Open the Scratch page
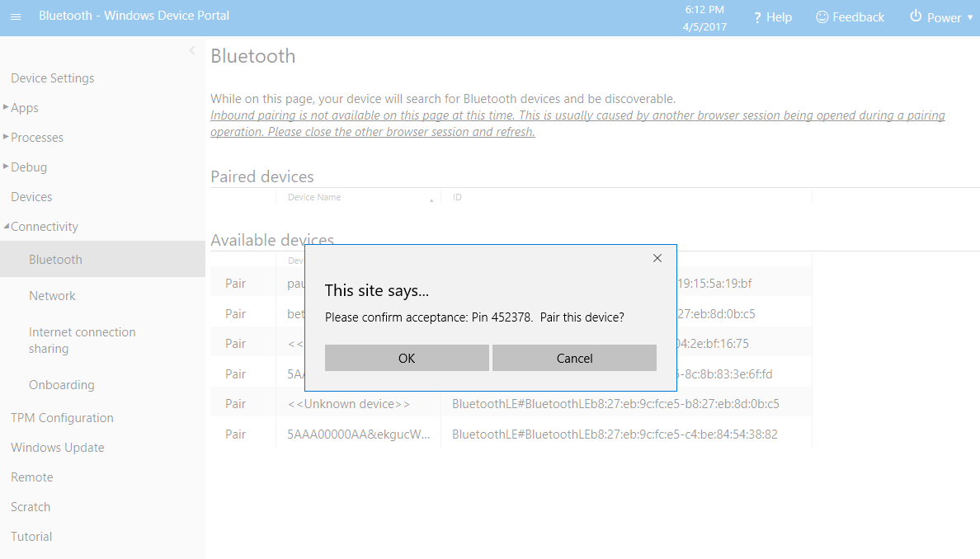Viewport: 980px width, 559px height. coord(31,506)
